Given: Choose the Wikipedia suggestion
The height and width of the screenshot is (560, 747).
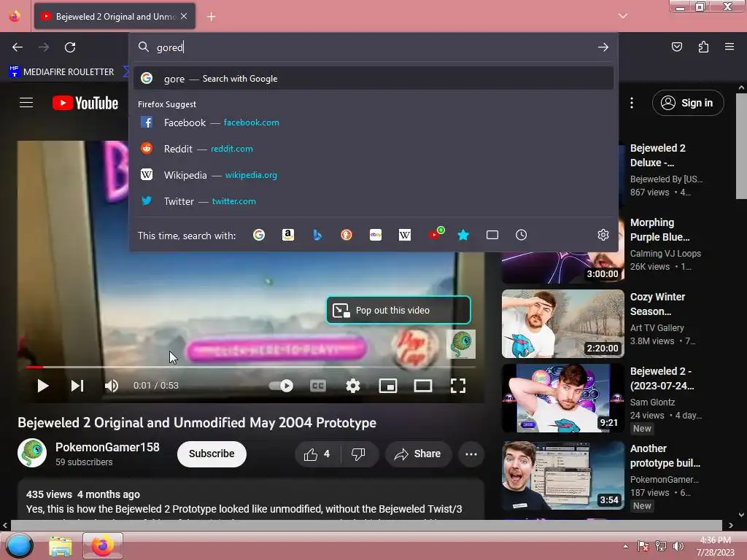Looking at the screenshot, I should click(373, 175).
